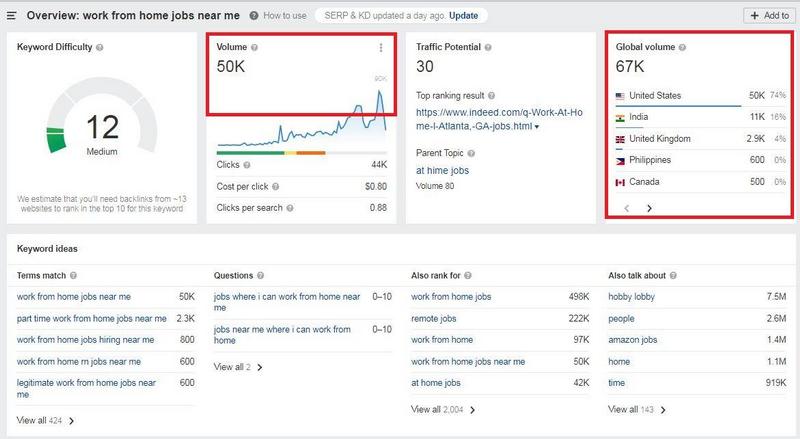This screenshot has height=439, width=800.
Task: Open the three-dot menu in Volume card
Action: 381,47
